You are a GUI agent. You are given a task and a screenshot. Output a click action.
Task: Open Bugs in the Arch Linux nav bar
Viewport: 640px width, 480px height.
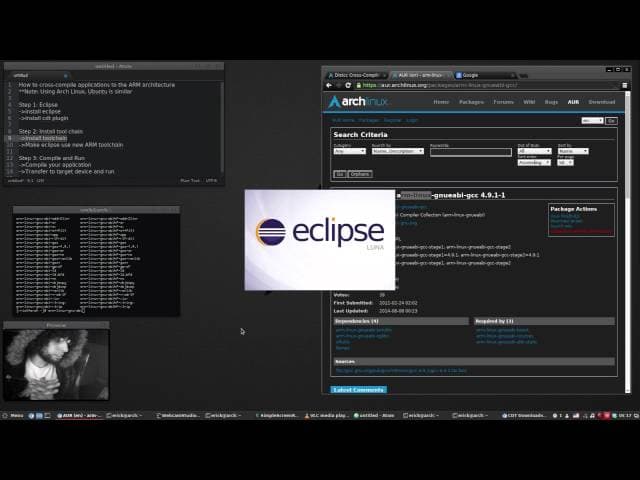[x=551, y=102]
